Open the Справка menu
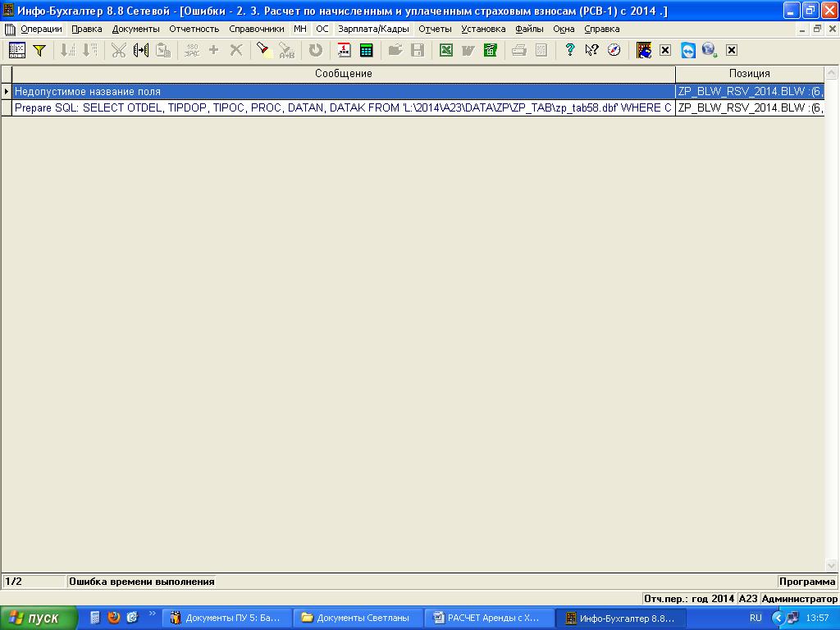 601,29
